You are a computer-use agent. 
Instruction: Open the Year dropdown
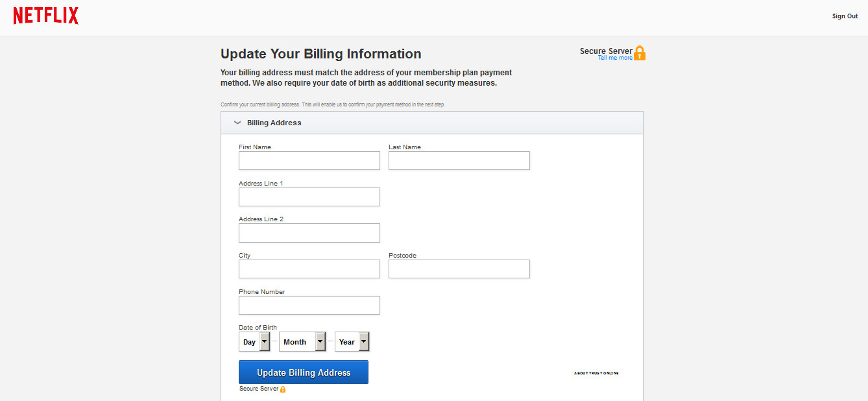(x=352, y=342)
